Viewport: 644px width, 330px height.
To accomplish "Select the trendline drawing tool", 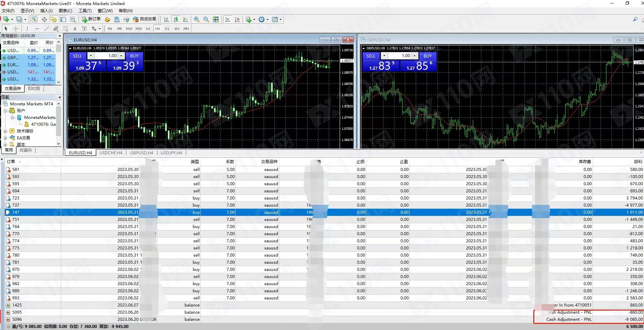I will pos(46,29).
